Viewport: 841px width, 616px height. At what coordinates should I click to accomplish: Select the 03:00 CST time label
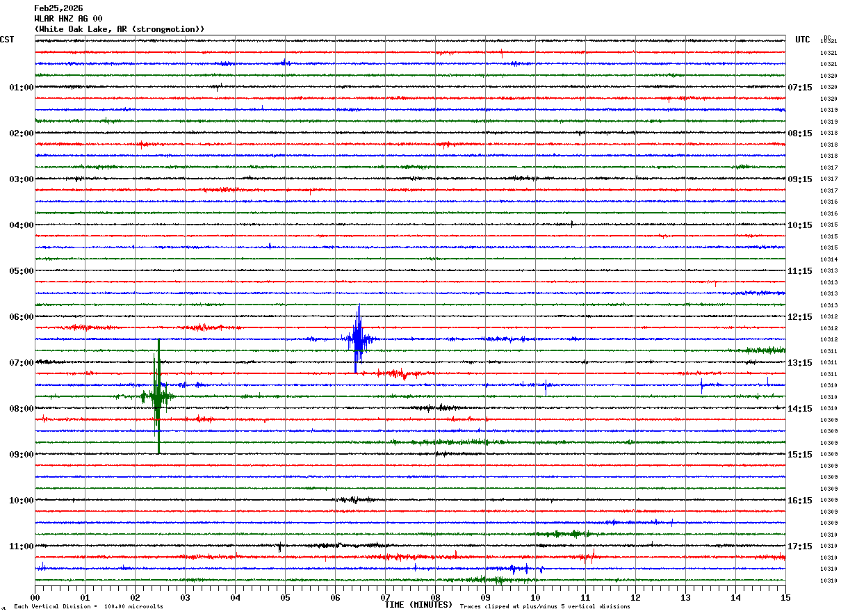(22, 179)
